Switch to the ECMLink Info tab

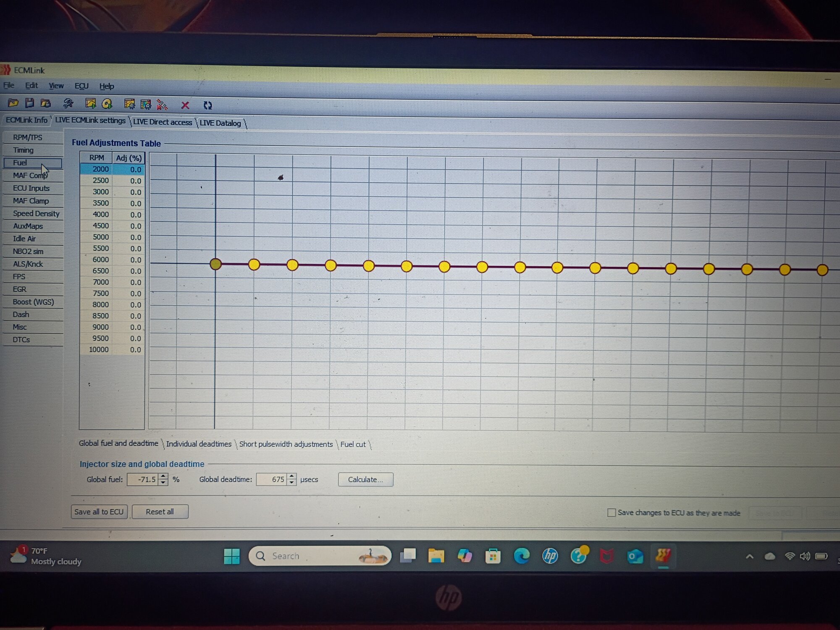pos(26,120)
